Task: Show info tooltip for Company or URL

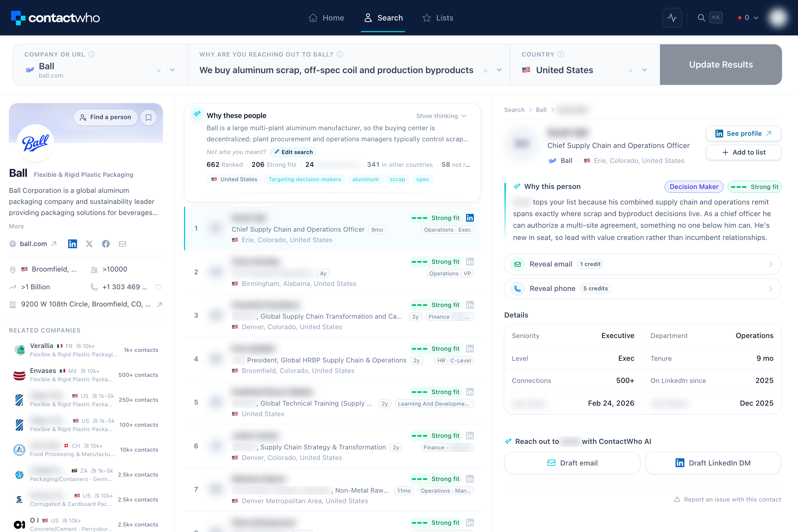Action: [92, 54]
